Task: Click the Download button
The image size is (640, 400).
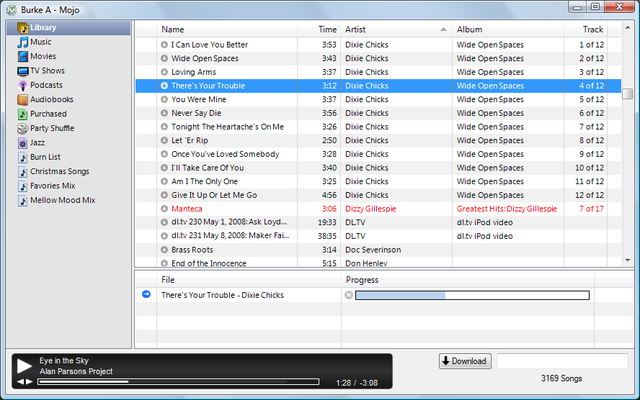Action: pyautogui.click(x=465, y=361)
